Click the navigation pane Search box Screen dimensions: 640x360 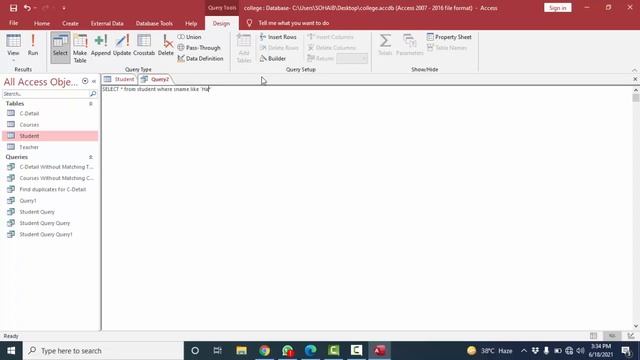[45, 94]
